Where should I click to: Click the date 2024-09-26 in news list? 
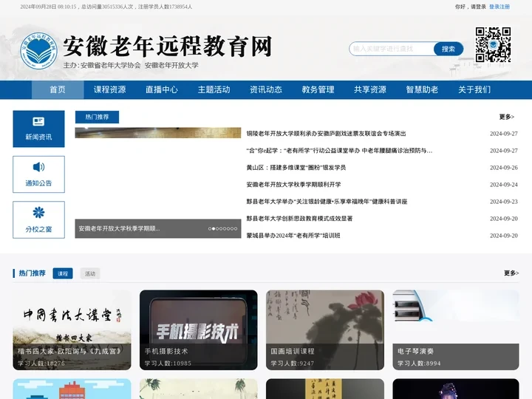(x=504, y=168)
